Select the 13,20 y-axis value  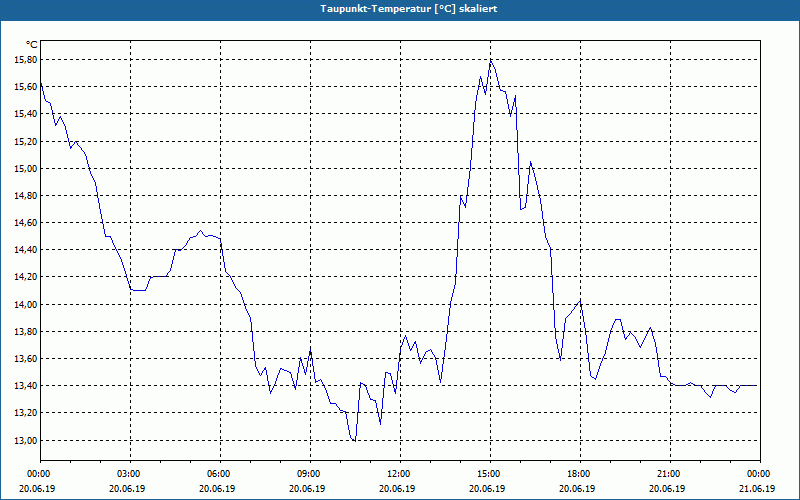(x=27, y=413)
